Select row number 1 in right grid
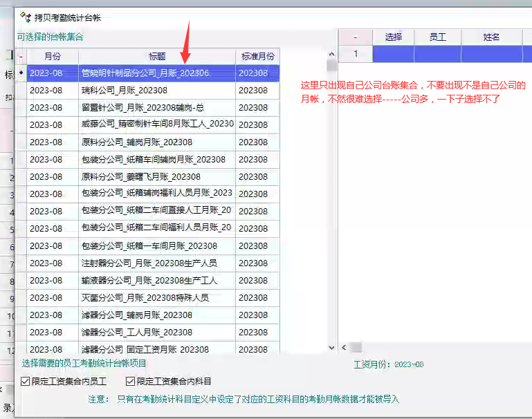The height and width of the screenshot is (419, 532). click(x=355, y=53)
